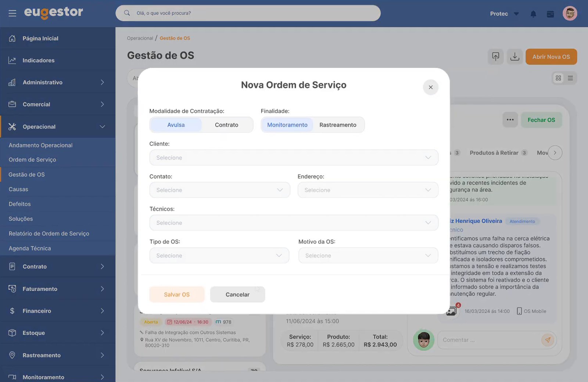Open the Cliente dropdown
This screenshot has width=588, height=382.
point(294,158)
